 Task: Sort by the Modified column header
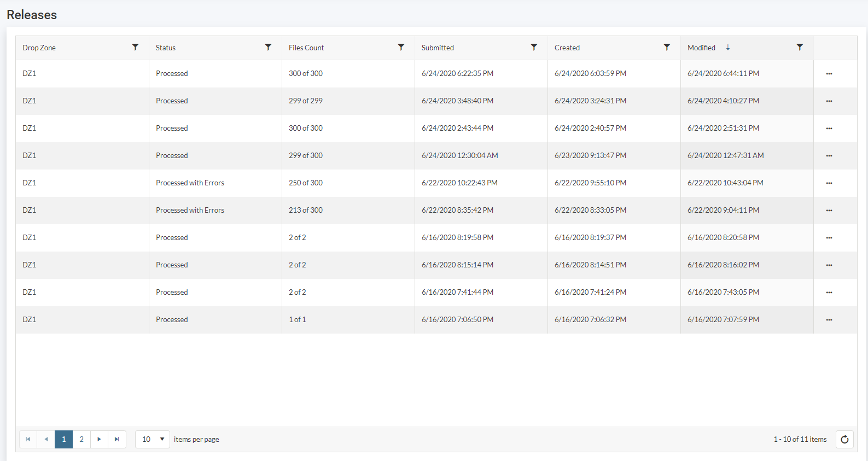(701, 48)
